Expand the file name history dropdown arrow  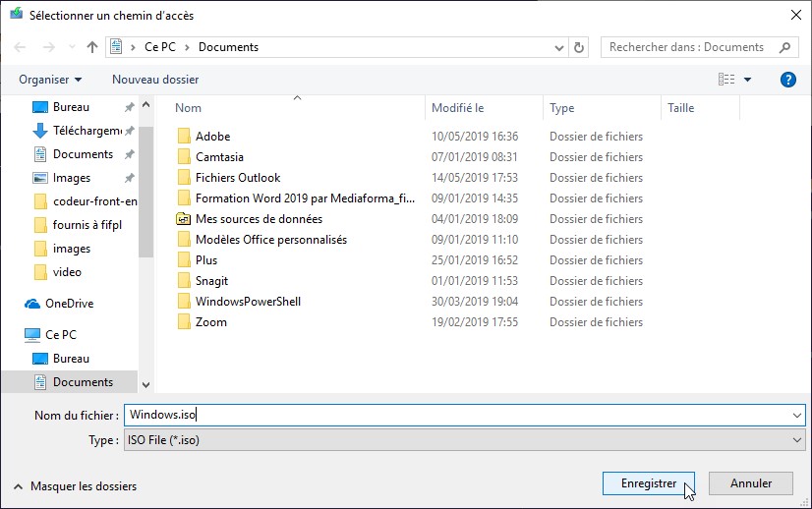[x=796, y=416]
